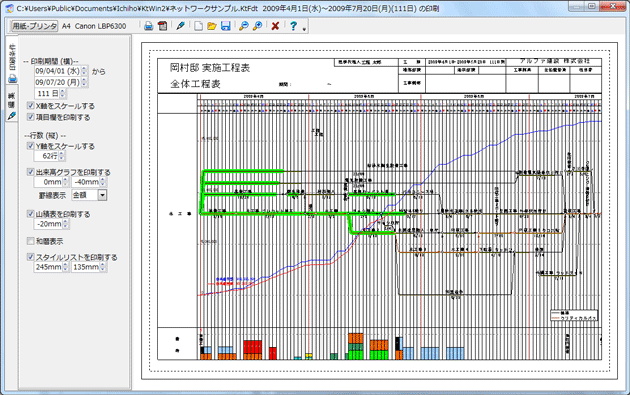Expand the toolbar overflow arrow beside the help icon
This screenshot has height=395, width=630.
click(x=304, y=29)
